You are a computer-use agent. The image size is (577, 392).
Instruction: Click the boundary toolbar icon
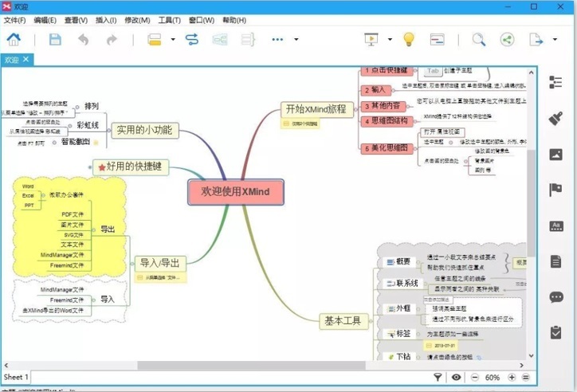click(220, 39)
